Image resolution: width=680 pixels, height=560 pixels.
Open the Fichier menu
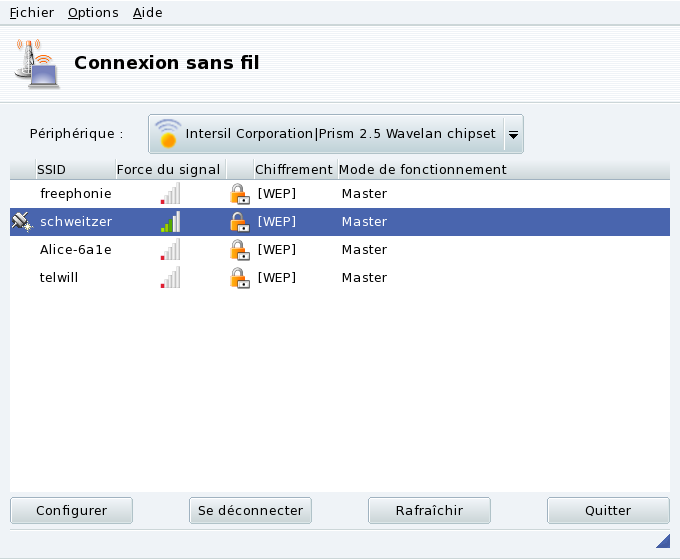(x=31, y=12)
